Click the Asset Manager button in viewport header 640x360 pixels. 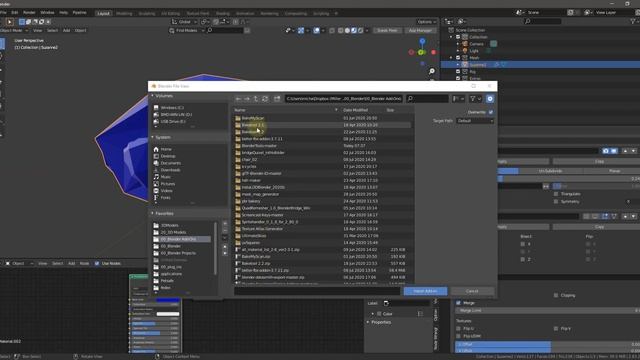(x=420, y=31)
